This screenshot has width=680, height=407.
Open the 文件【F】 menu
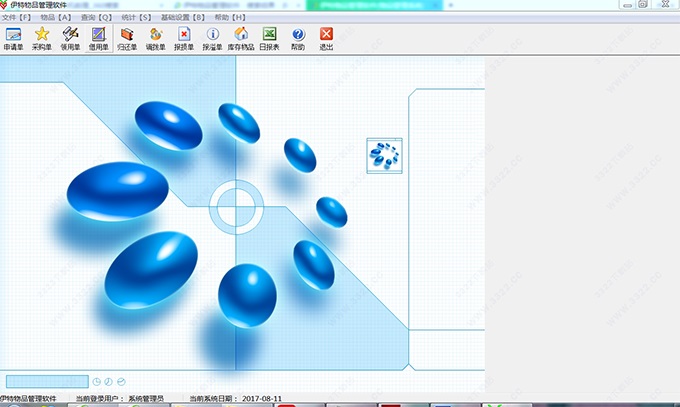(x=16, y=17)
